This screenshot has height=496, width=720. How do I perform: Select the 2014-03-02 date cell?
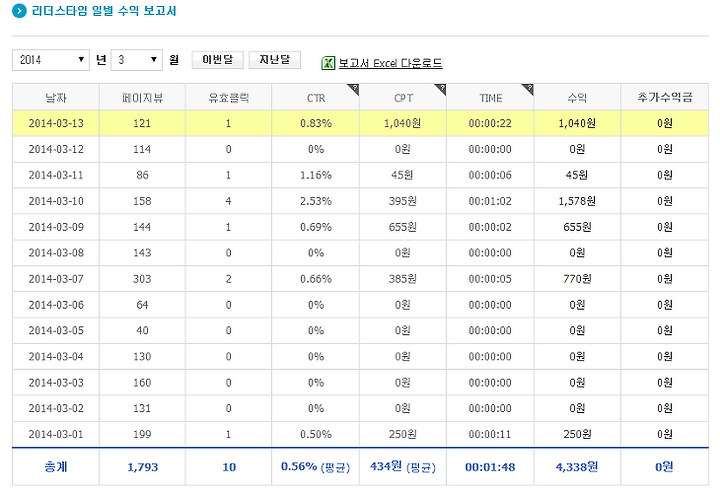click(56, 408)
